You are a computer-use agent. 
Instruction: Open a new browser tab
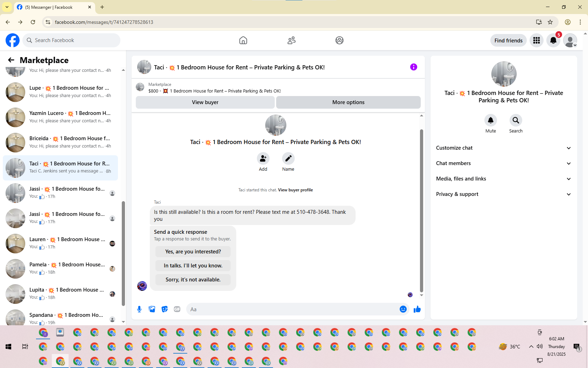(x=102, y=7)
